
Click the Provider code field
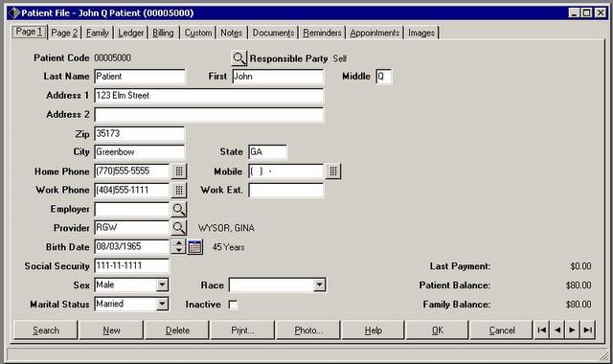[132, 228]
